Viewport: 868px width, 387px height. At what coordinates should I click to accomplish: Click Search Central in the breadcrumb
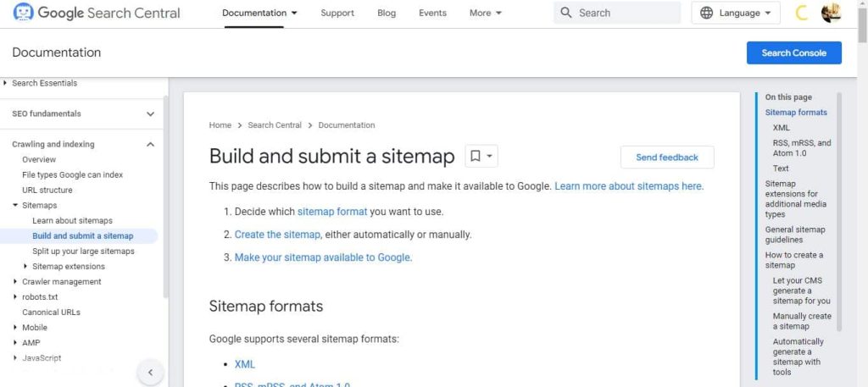pos(275,125)
